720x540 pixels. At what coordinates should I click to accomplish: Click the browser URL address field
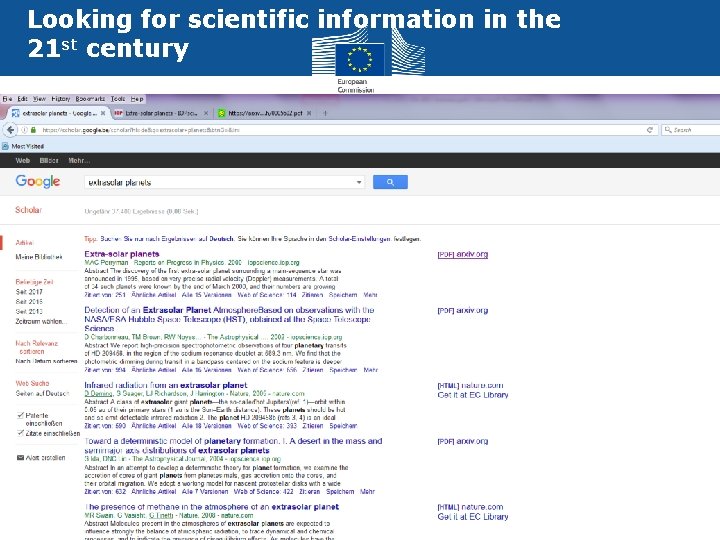tap(342, 130)
